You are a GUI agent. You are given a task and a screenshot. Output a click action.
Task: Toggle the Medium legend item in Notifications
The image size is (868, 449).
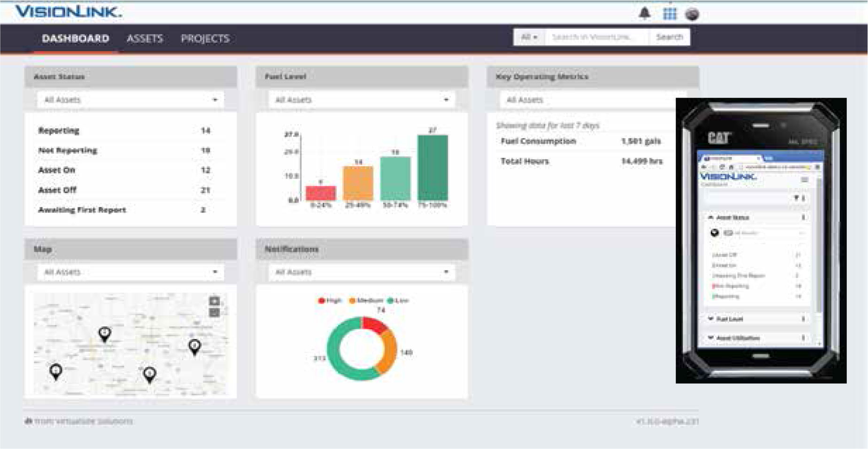pos(366,300)
